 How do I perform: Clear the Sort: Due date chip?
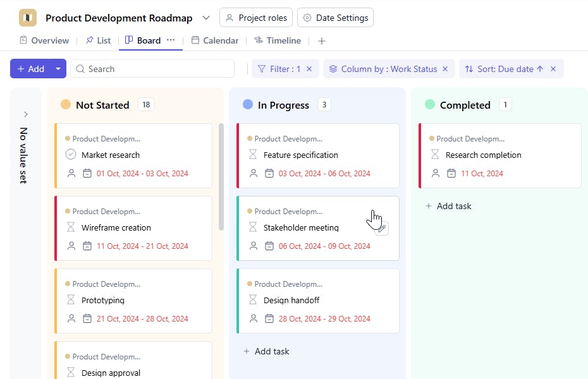553,69
